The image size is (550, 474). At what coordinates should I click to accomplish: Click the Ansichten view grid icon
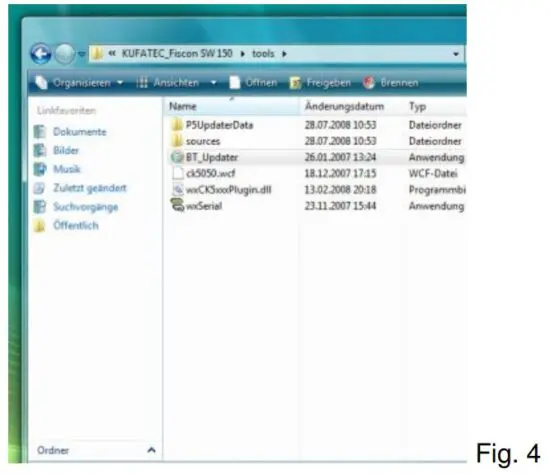(142, 83)
